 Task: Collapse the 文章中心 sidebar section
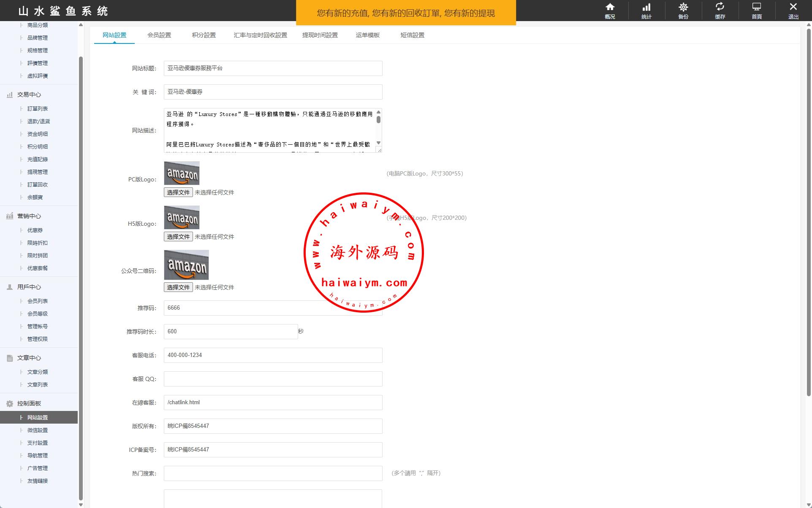[x=29, y=358]
